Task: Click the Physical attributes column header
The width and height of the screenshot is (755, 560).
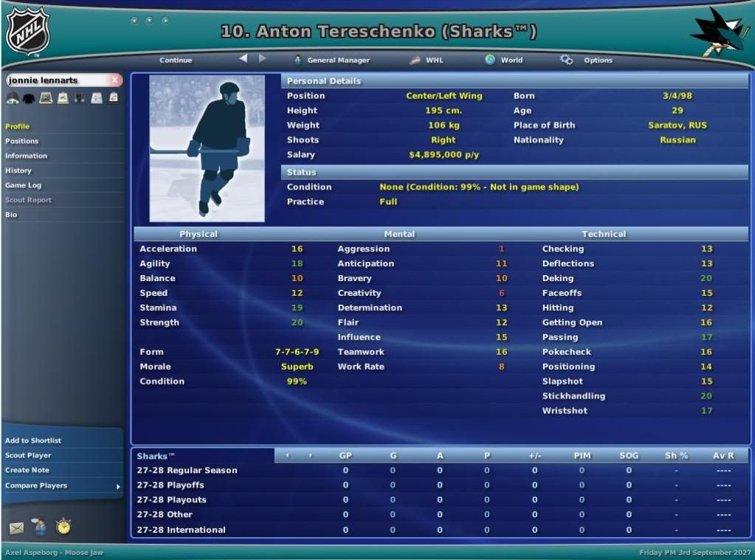Action: tap(199, 234)
